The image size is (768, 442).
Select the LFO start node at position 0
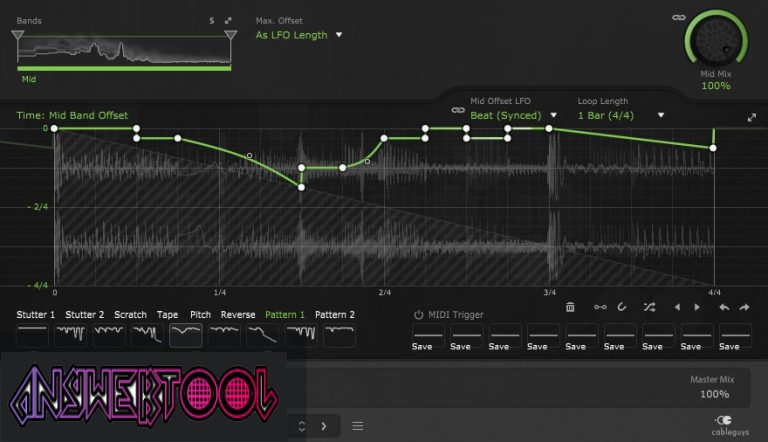54,128
